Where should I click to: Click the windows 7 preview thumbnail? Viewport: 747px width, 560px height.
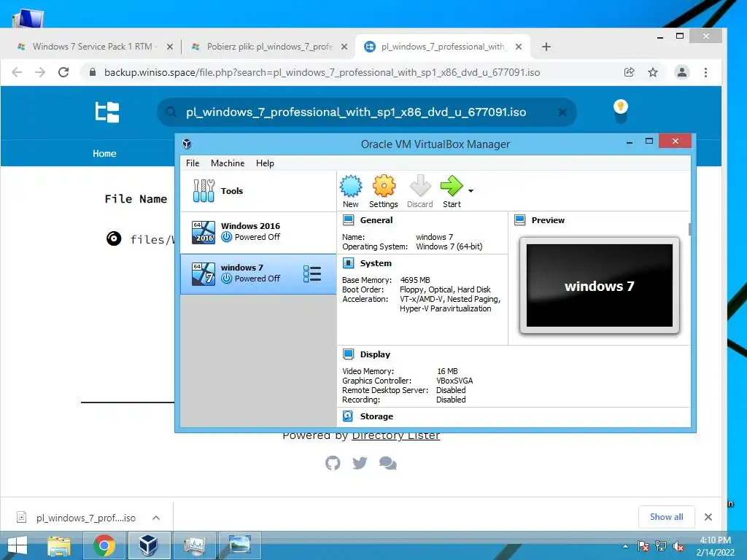click(600, 285)
